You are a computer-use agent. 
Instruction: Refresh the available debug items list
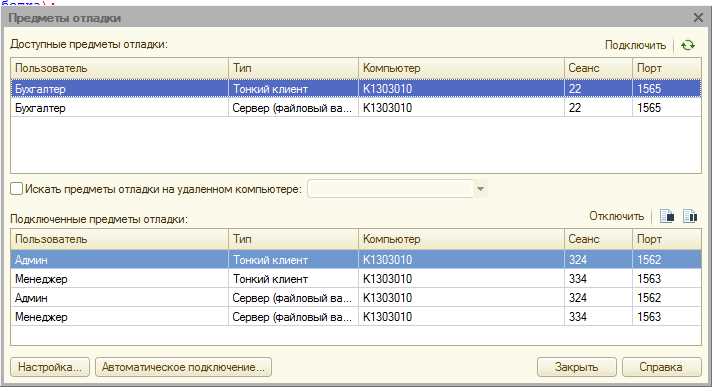coord(688,45)
